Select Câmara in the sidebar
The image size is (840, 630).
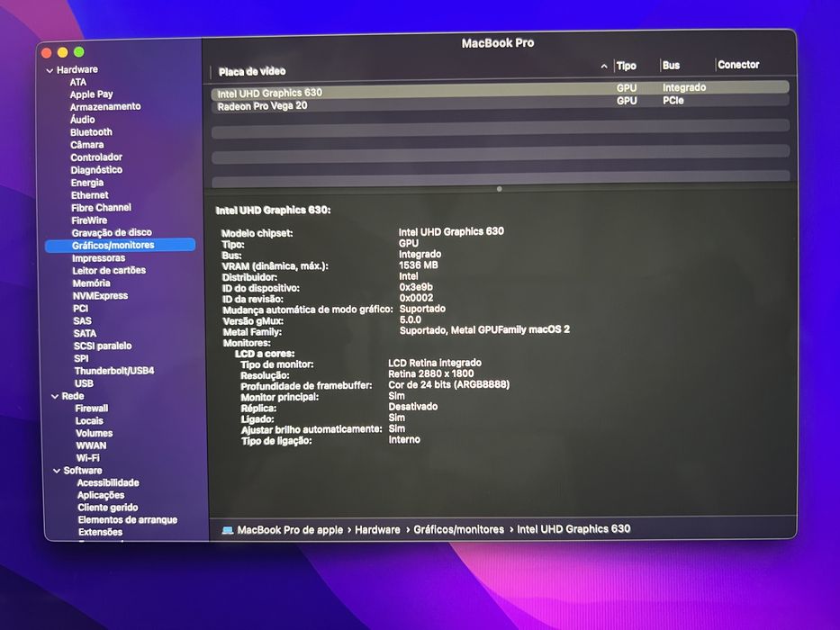pyautogui.click(x=86, y=145)
